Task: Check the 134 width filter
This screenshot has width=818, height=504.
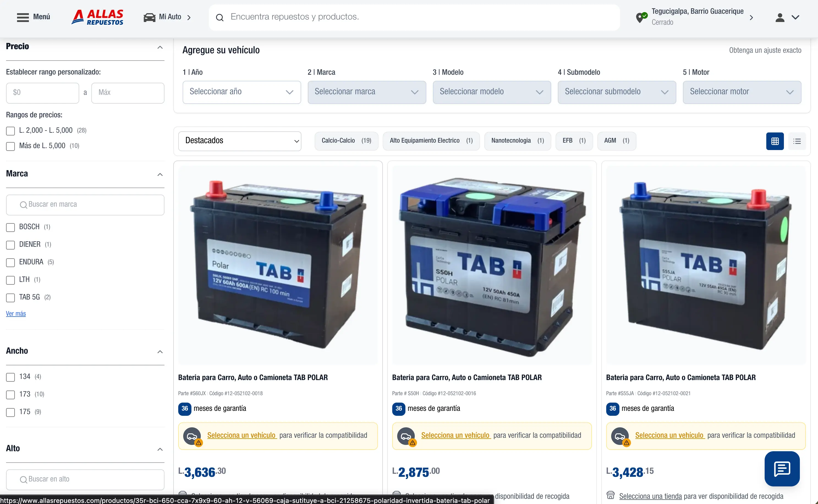Action: tap(10, 377)
